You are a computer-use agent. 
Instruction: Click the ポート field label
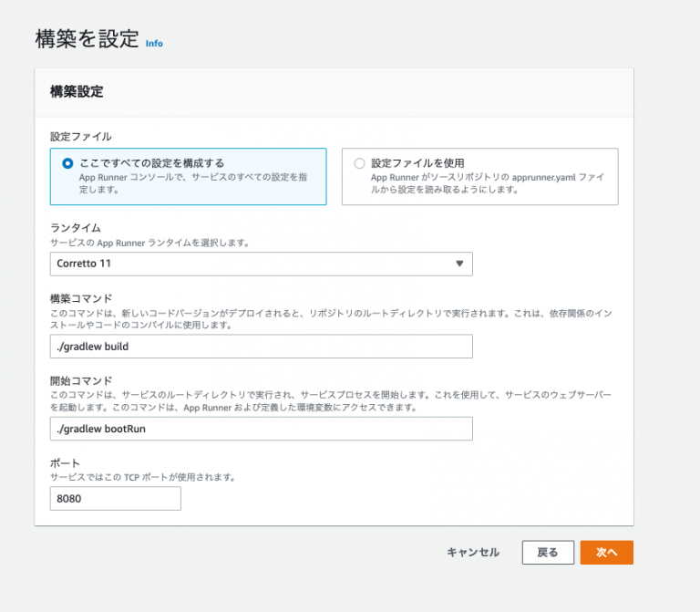[65, 463]
